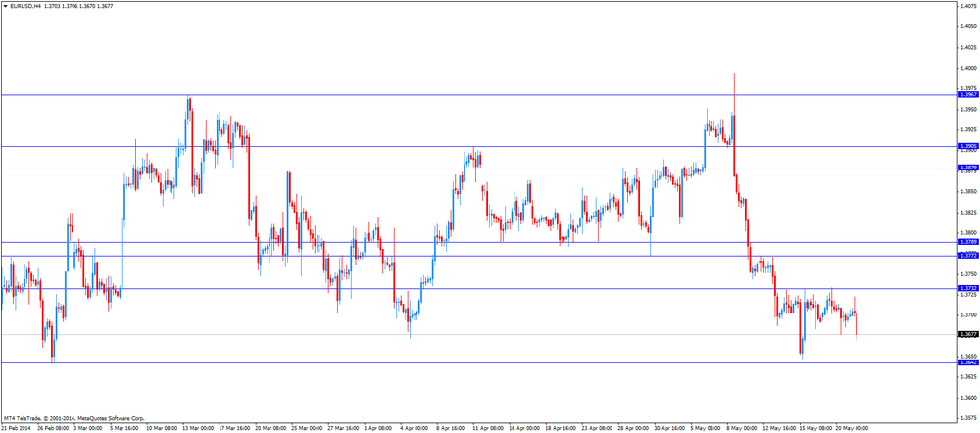Click the 1.3732 blue price label
The image size is (980, 433).
[x=968, y=288]
